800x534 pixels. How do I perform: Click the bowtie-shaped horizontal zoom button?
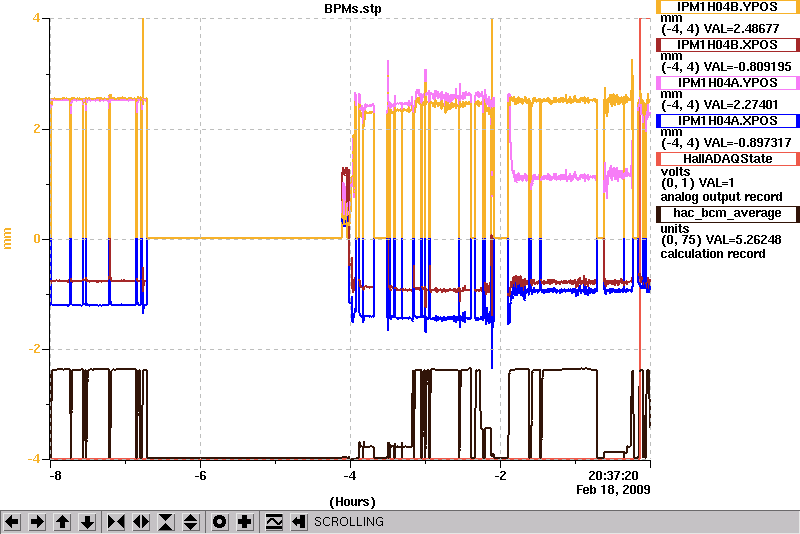pyautogui.click(x=116, y=522)
